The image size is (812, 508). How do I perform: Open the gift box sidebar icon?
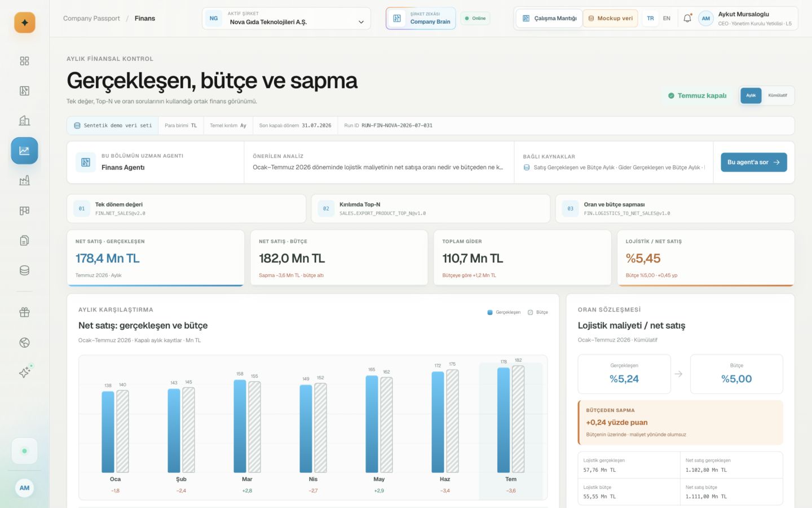[x=24, y=312]
